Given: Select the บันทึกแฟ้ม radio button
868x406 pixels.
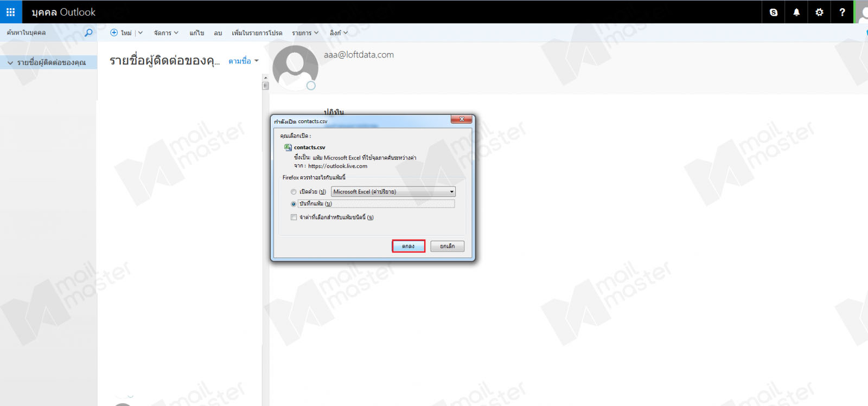Looking at the screenshot, I should 293,204.
